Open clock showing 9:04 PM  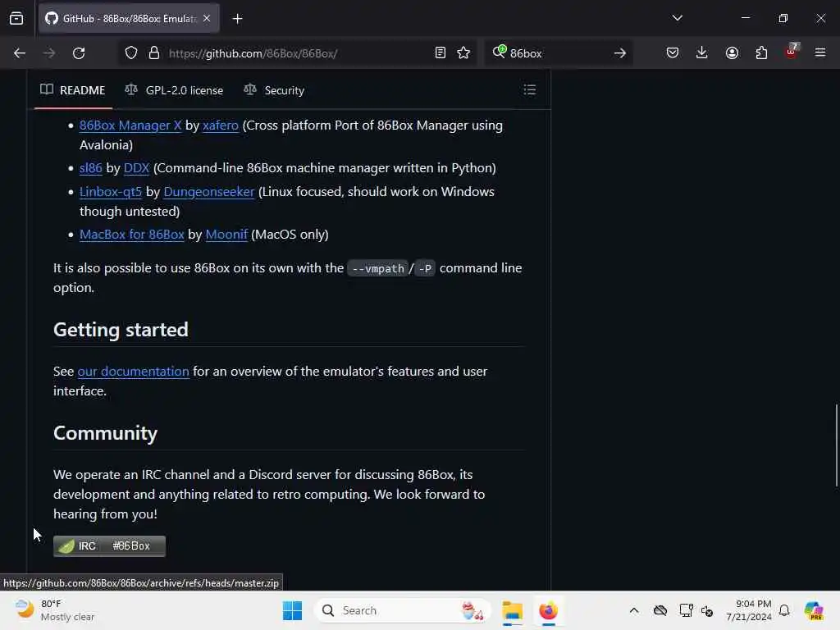coord(749,610)
